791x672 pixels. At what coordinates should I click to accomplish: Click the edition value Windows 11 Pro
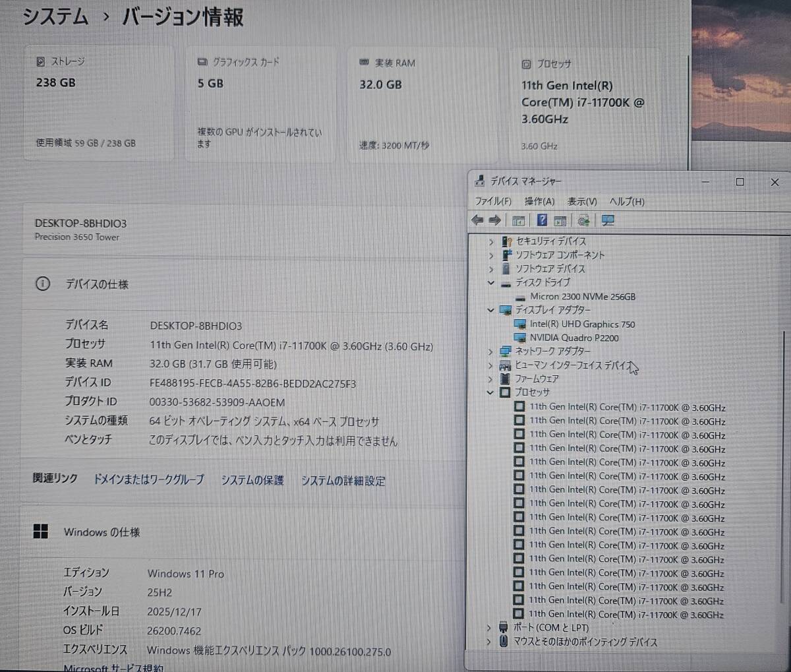point(186,574)
